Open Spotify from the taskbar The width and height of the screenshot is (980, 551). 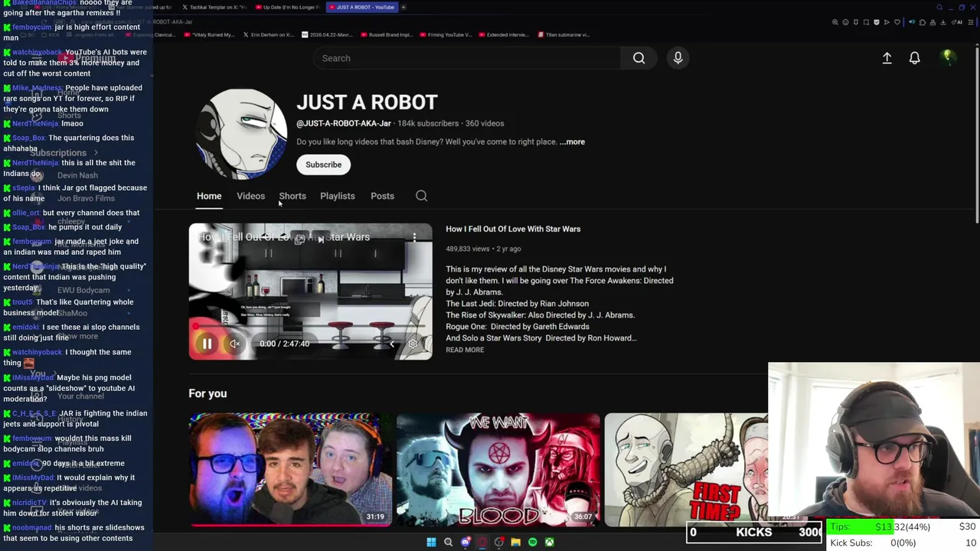click(532, 543)
